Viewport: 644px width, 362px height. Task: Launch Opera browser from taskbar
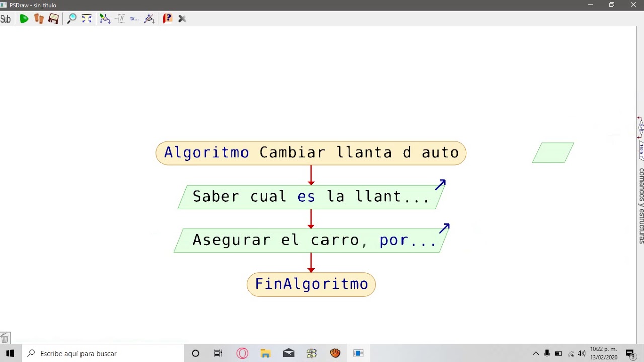click(x=242, y=353)
